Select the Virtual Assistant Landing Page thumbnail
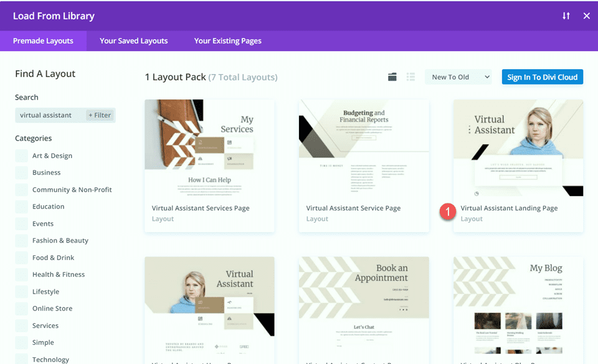 (518, 148)
